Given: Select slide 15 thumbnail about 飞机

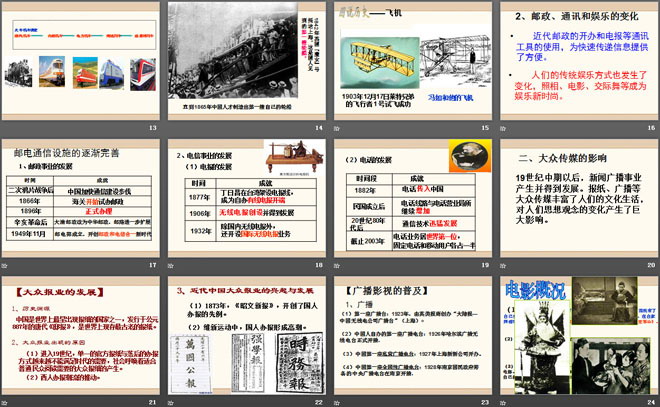Looking at the screenshot, I should coord(413,61).
